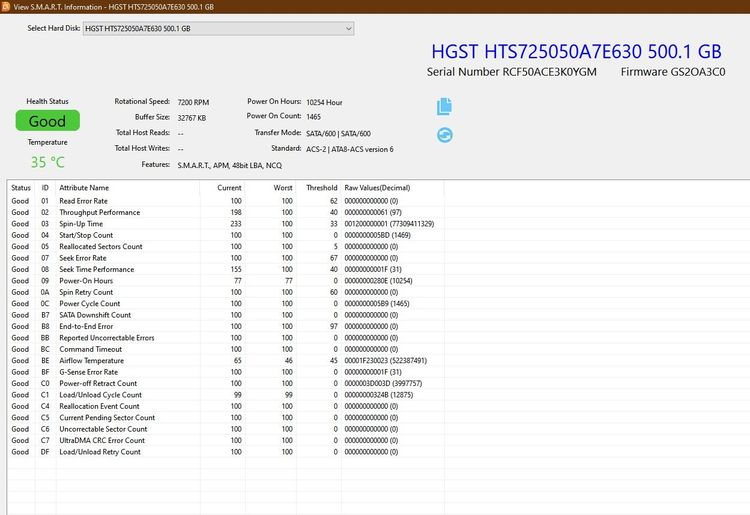
Task: Open the Select Hard Disk dropdown
Action: coord(218,29)
